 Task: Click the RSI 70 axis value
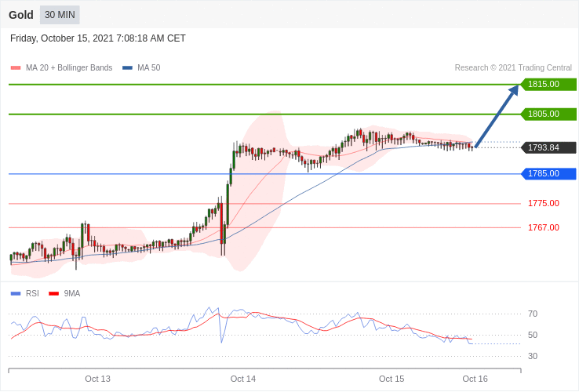533,314
